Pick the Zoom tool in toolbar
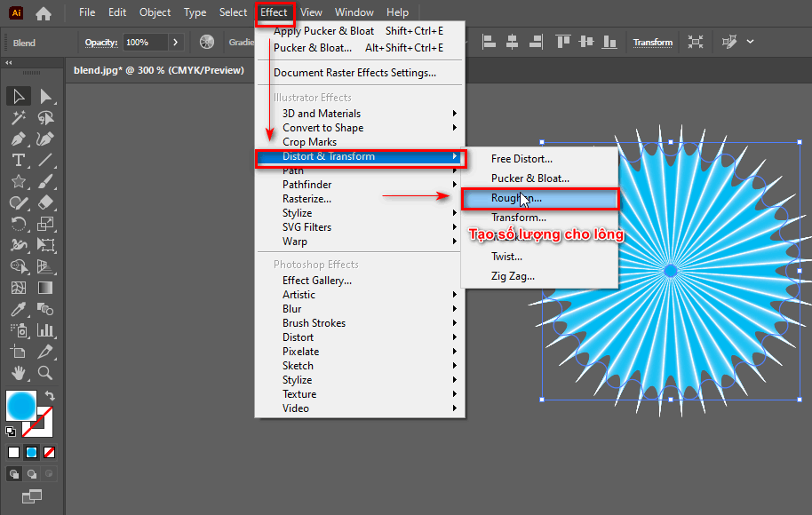The height and width of the screenshot is (515, 812). (45, 372)
